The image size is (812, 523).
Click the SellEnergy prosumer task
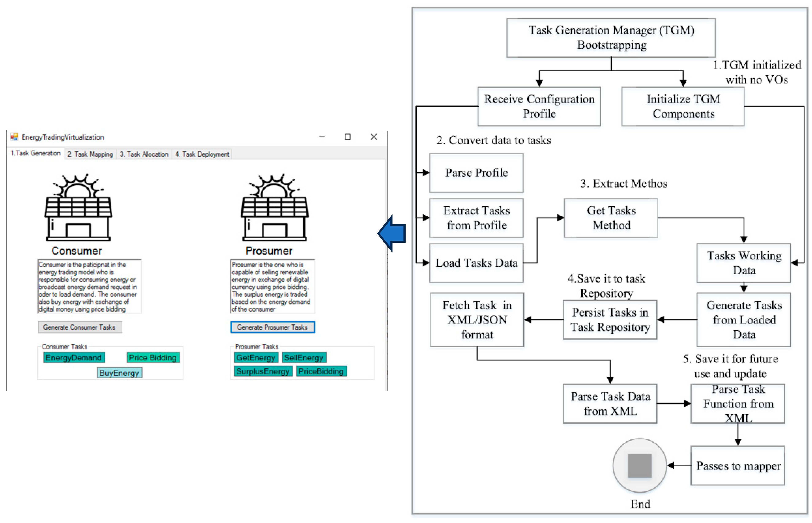pos(304,358)
